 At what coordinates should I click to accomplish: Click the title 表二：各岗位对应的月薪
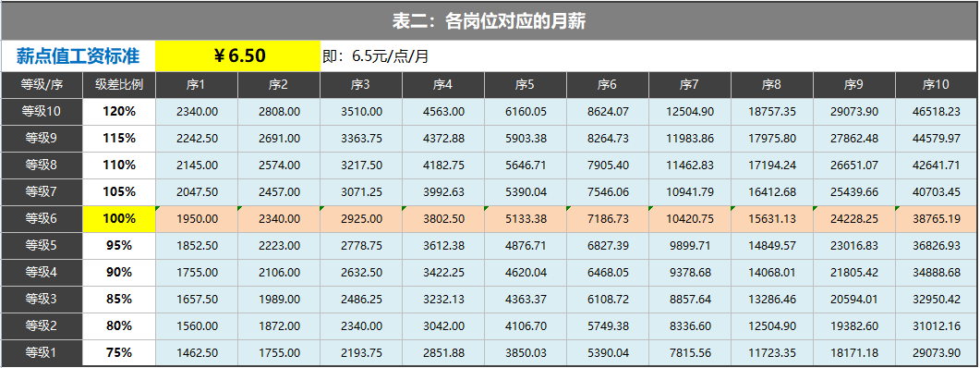489,22
